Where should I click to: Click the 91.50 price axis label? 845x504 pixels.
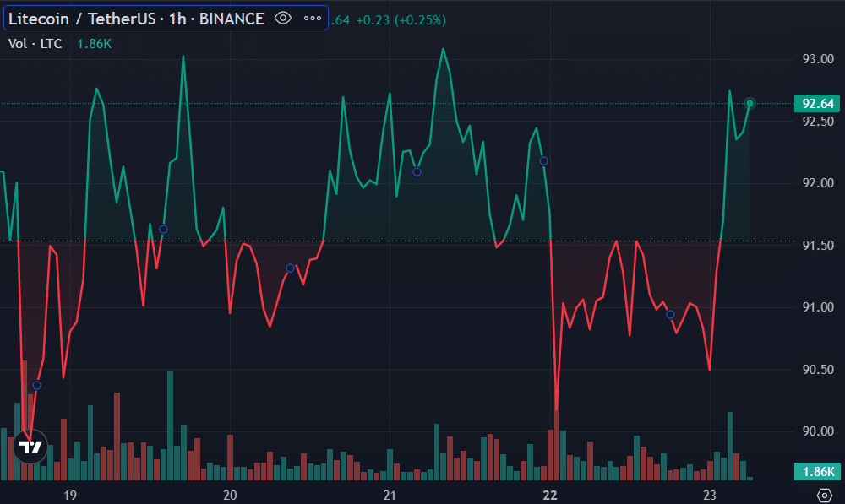click(818, 246)
